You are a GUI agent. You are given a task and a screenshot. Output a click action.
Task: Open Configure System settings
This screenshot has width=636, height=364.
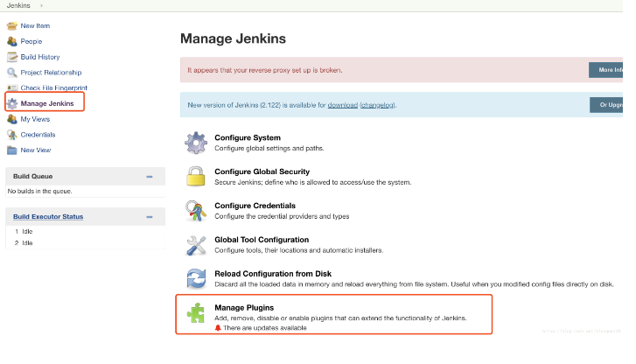[x=248, y=138]
